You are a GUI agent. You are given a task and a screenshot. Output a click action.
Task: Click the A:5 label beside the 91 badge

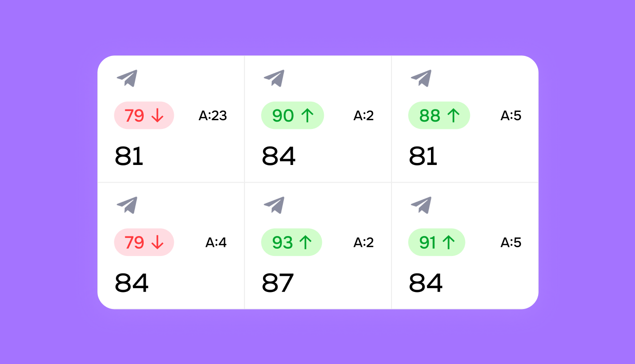pos(511,242)
